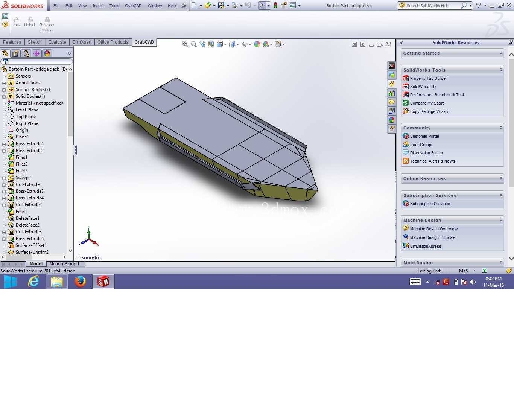Viewport: 514px width, 420px height.
Task: Open the Custom Properties task pane tab
Action: click(x=391, y=129)
